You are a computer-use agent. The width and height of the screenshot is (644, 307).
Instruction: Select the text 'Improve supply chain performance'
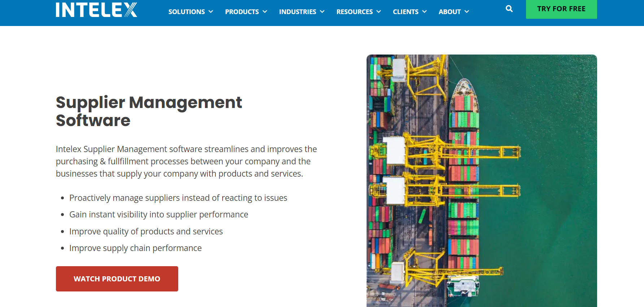click(135, 248)
